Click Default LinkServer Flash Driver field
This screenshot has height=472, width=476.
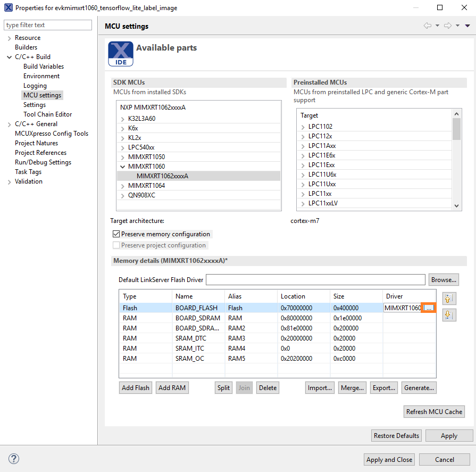pos(315,280)
